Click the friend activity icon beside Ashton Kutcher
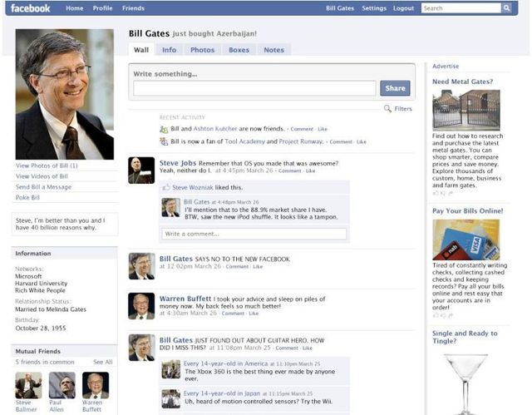The height and width of the screenshot is (415, 532). pyautogui.click(x=164, y=130)
